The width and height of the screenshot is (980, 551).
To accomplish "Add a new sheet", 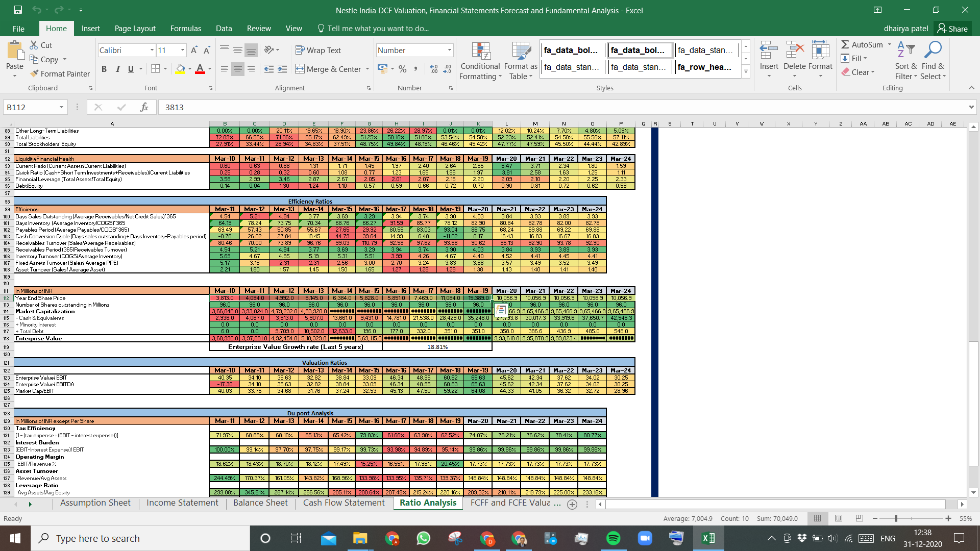I will [572, 504].
